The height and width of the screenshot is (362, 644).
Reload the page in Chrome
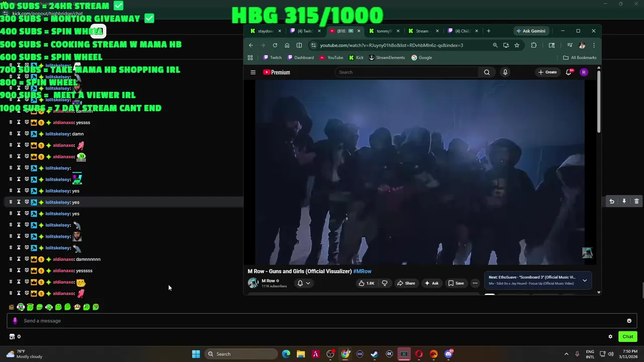(275, 45)
